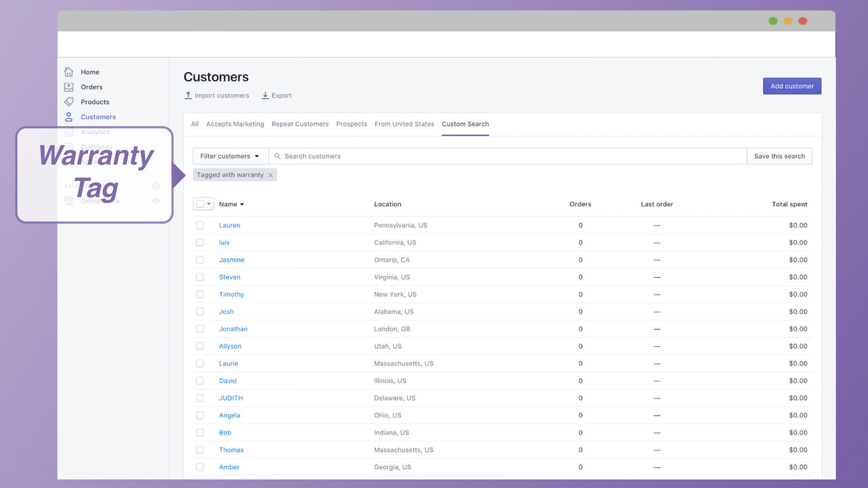Select the checkbox beside luis
Screen dimensions: 868x488
click(200, 243)
